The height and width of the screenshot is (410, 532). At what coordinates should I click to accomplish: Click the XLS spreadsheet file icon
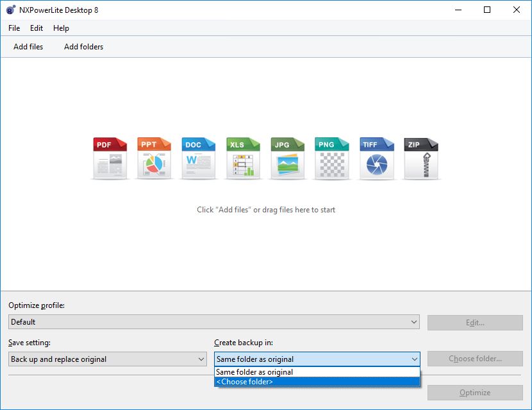(x=243, y=158)
